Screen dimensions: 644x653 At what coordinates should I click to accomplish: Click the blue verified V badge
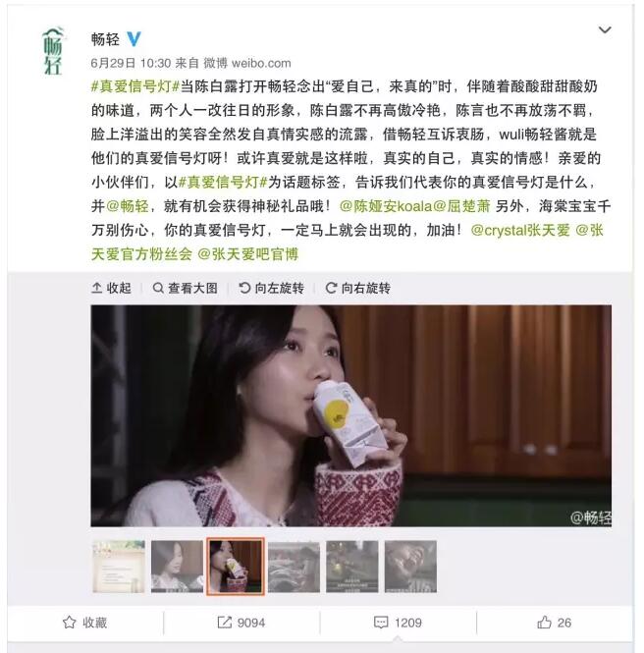pos(134,39)
